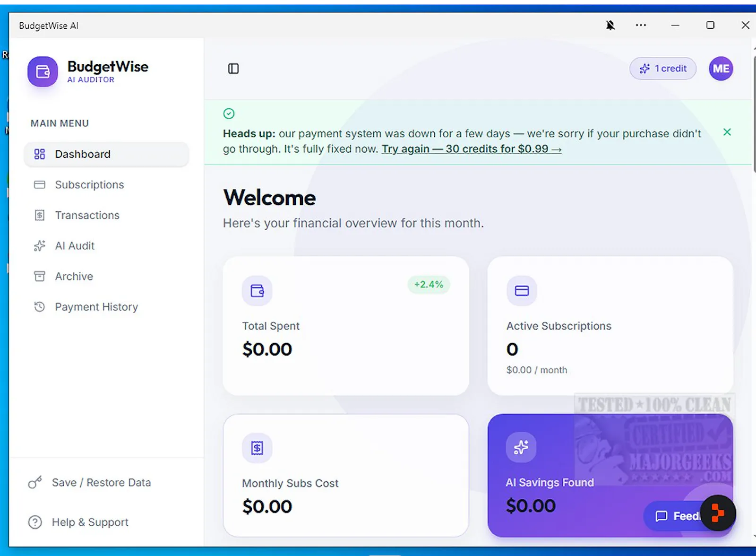Open the AI Audit menu item
Viewport: 756px width, 556px height.
tap(107, 246)
